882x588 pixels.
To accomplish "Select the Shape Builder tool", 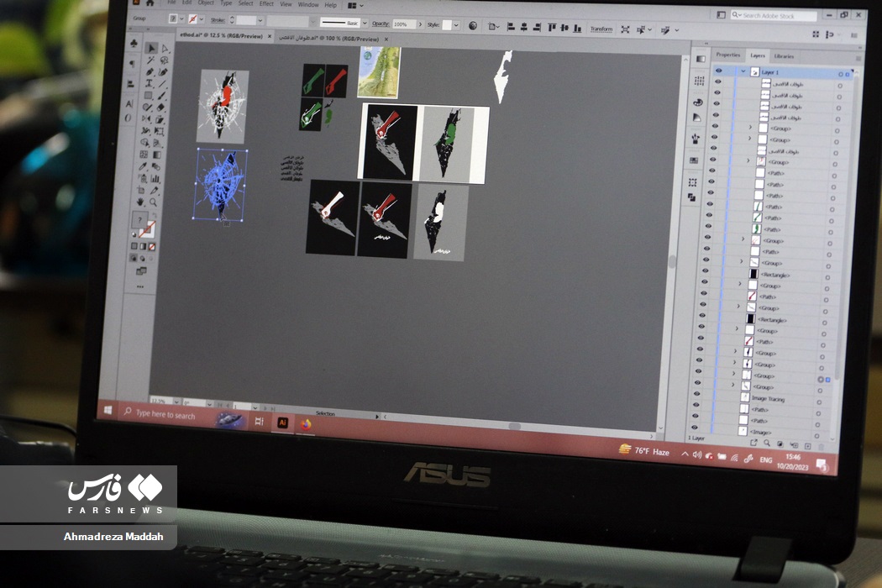I will pos(145,142).
